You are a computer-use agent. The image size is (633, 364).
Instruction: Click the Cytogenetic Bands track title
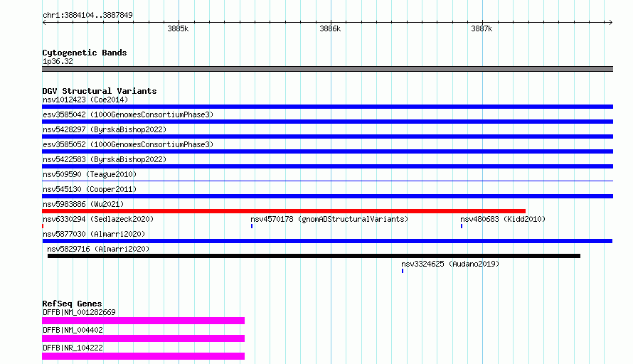pos(85,53)
